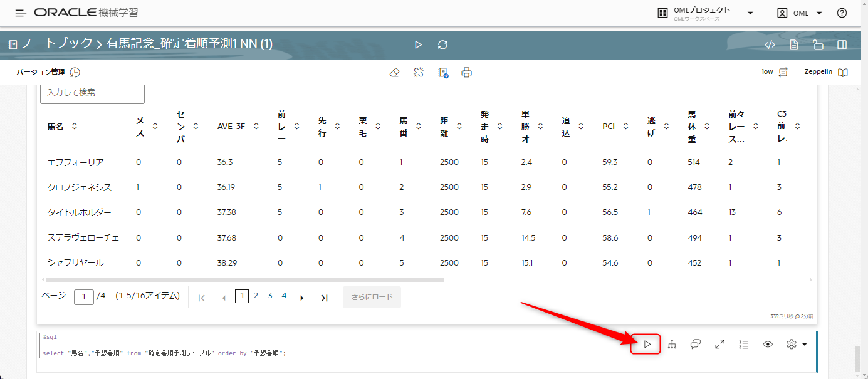The height and width of the screenshot is (379, 868).
Task: Click the table search input field
Action: [92, 92]
